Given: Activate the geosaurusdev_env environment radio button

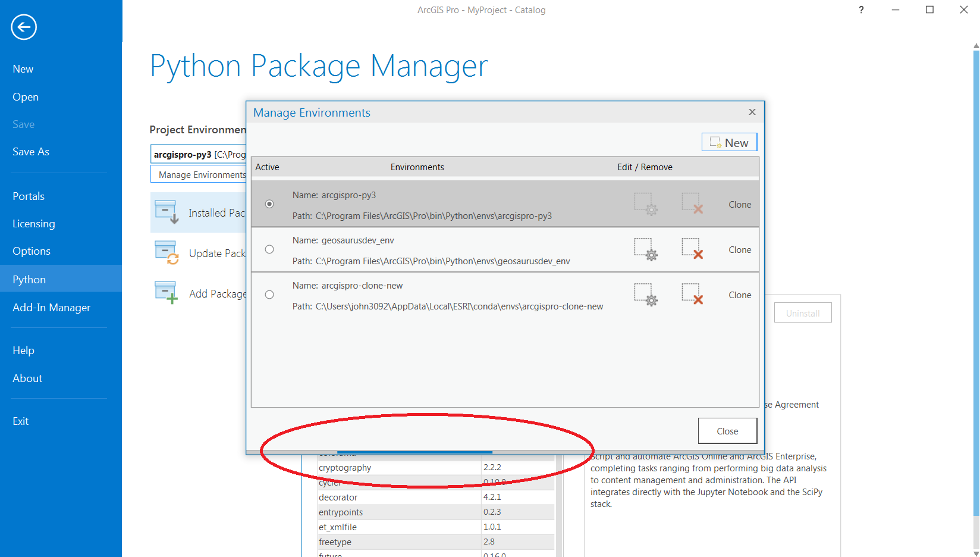Looking at the screenshot, I should click(269, 249).
